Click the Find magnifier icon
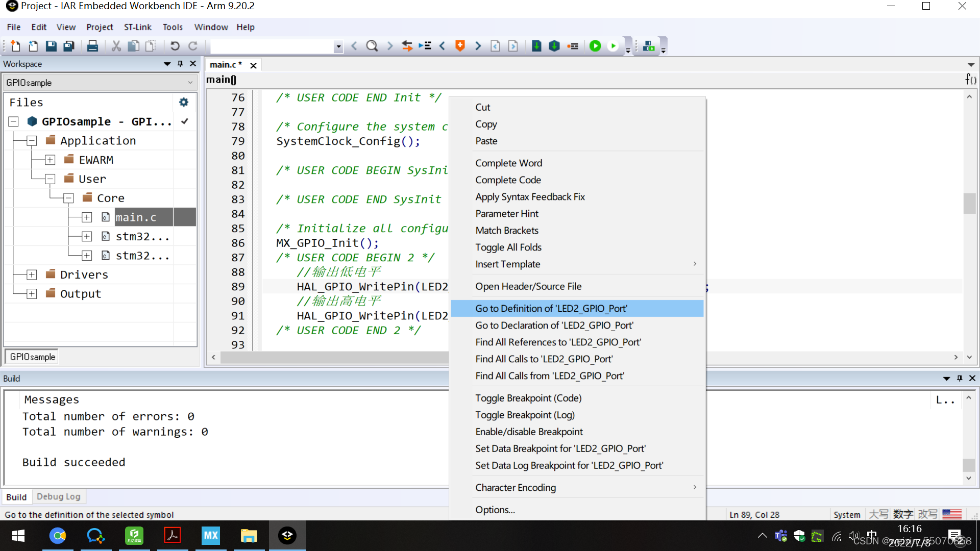 372,46
